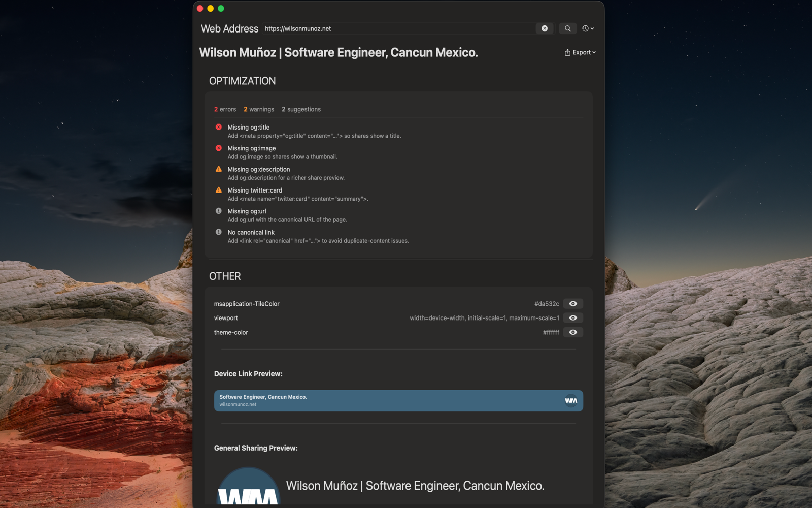Click the page title heading at top
The width and height of the screenshot is (812, 508).
pyautogui.click(x=339, y=52)
